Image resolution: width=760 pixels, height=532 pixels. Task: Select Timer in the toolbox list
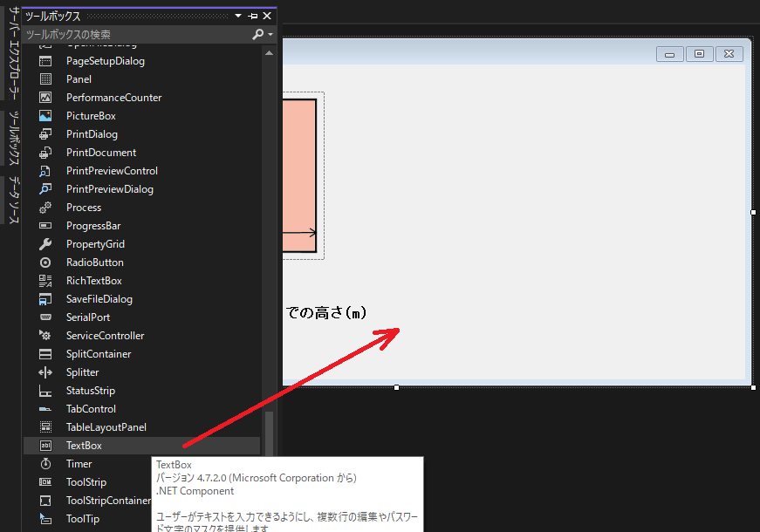pos(79,464)
